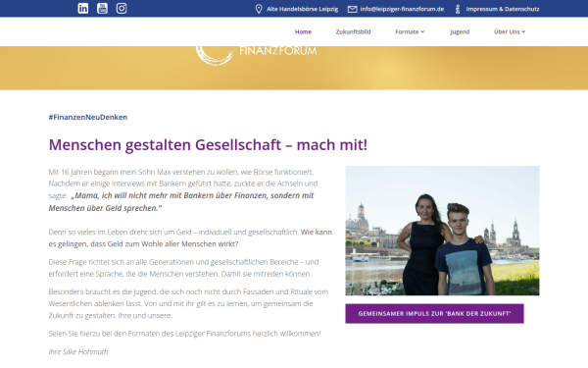The width and height of the screenshot is (588, 368).
Task: Click the heading Menschen gestalten Gesellschaft
Action: (208, 145)
